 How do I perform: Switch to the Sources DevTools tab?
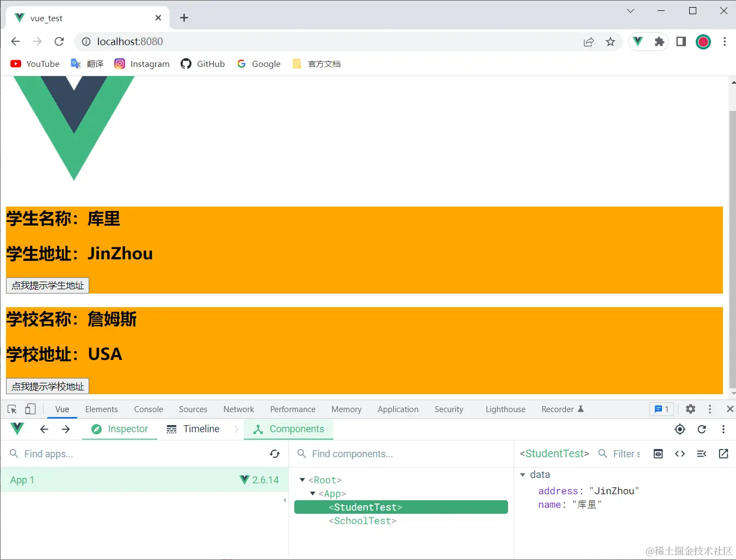pyautogui.click(x=193, y=409)
